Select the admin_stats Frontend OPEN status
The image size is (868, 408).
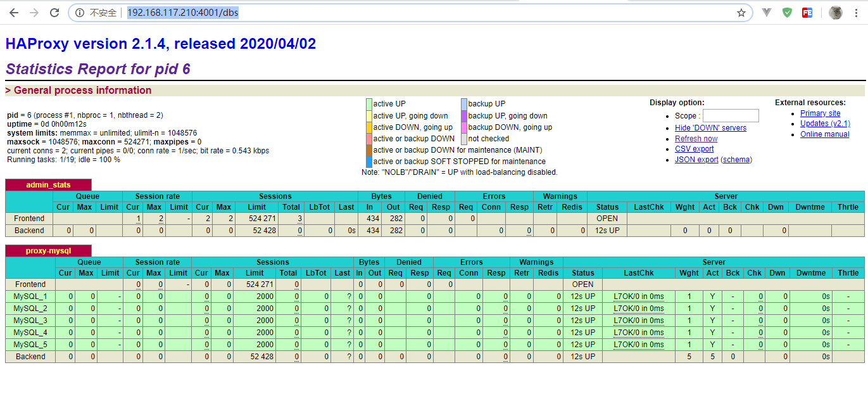(x=607, y=219)
